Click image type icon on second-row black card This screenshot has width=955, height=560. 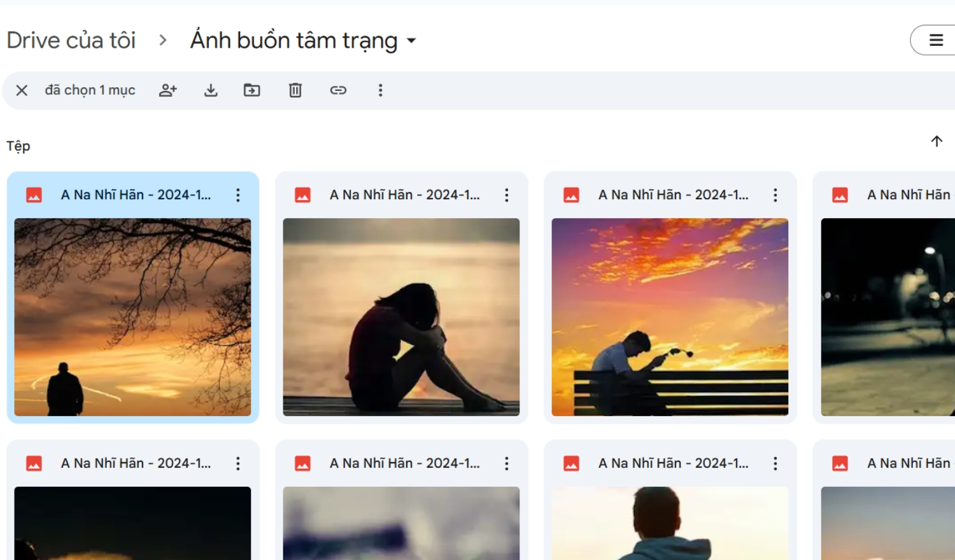click(x=34, y=464)
